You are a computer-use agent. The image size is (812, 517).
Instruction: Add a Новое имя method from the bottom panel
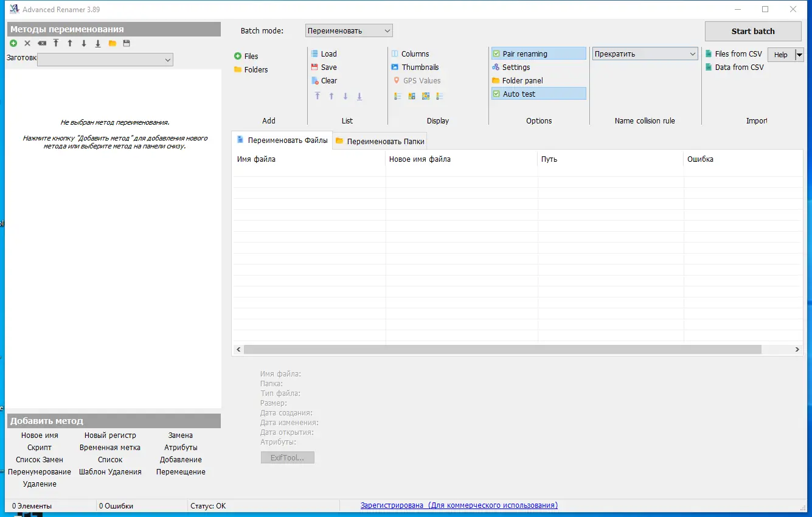point(40,435)
